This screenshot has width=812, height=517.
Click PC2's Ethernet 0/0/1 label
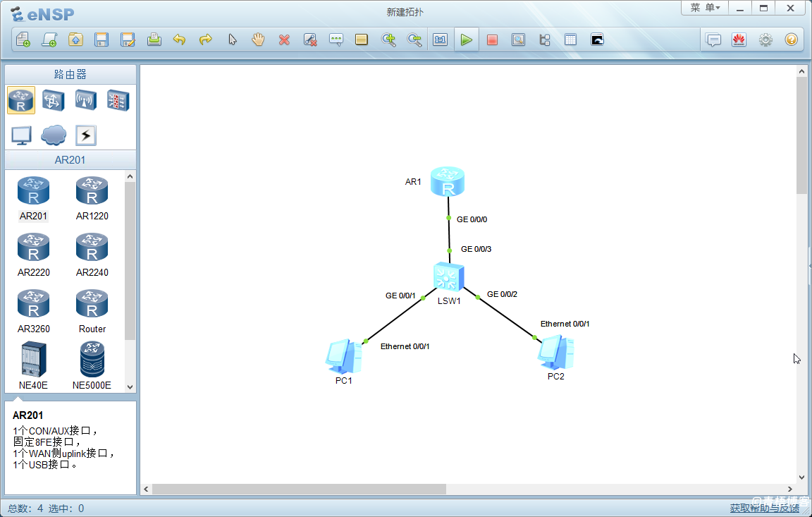(x=565, y=324)
